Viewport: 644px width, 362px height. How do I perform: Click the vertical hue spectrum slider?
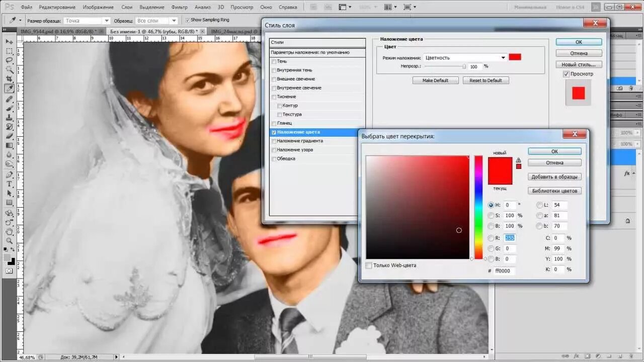point(478,207)
